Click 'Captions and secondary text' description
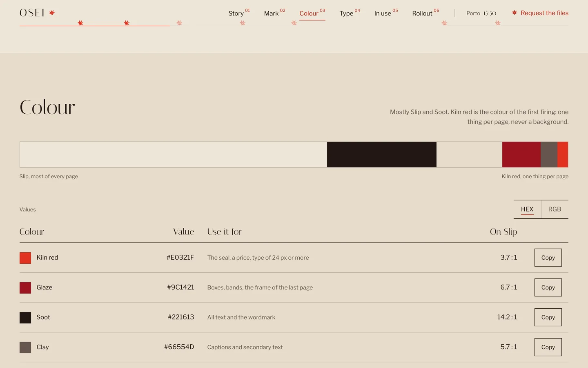 pyautogui.click(x=245, y=347)
